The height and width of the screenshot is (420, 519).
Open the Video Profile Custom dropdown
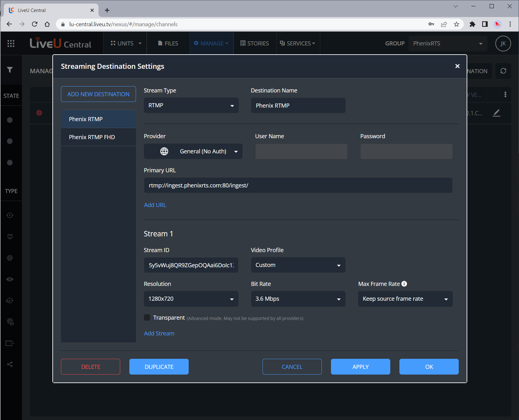pyautogui.click(x=298, y=265)
